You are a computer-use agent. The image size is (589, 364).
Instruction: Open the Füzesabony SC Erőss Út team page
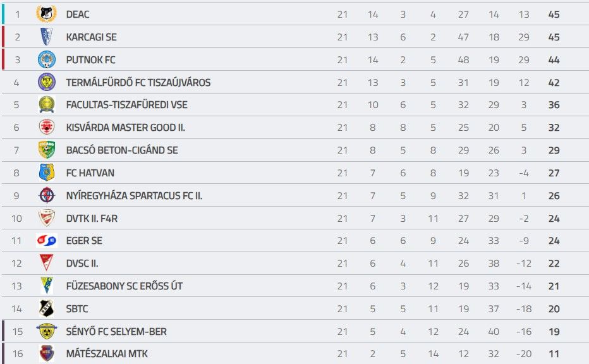(x=124, y=286)
